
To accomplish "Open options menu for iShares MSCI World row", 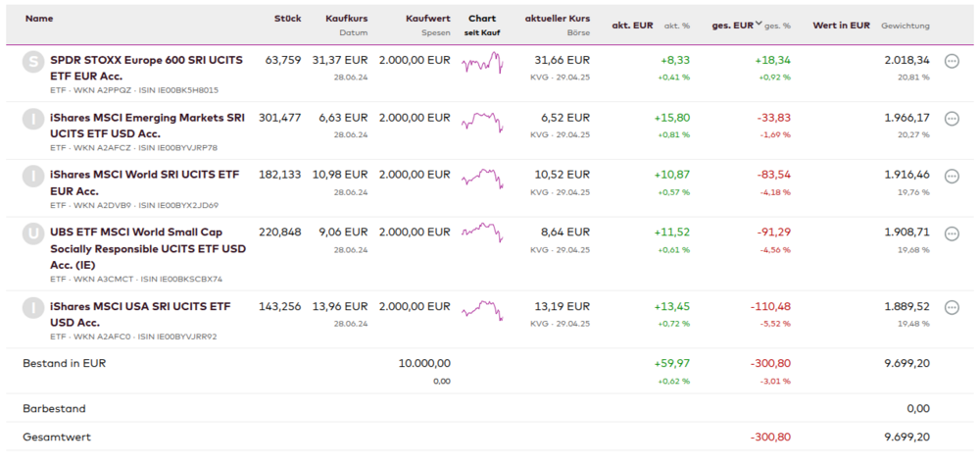I will click(951, 177).
